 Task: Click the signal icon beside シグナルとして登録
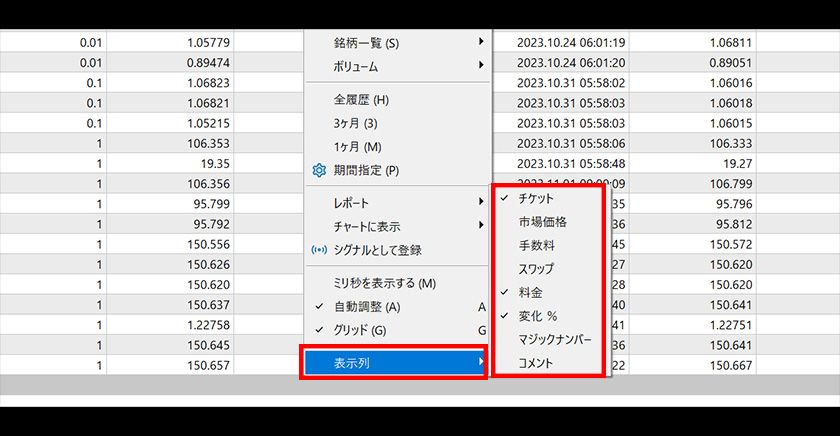[x=320, y=250]
